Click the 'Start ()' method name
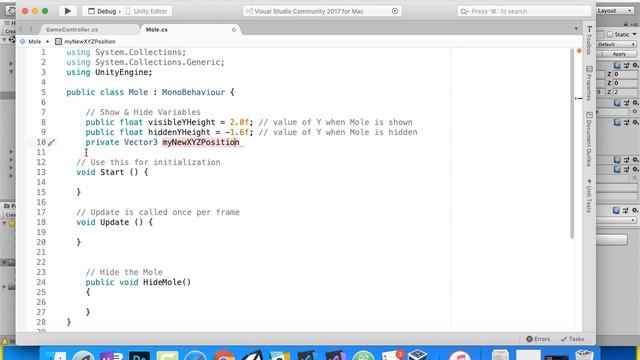The height and width of the screenshot is (360, 640). 119,172
